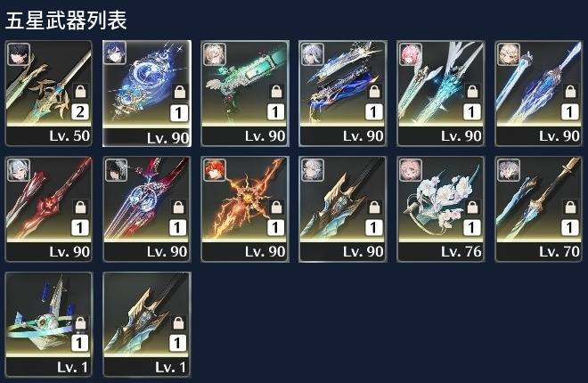Click rank 2 badge on first weapon
Image resolution: width=588 pixels, height=383 pixels.
pos(80,111)
